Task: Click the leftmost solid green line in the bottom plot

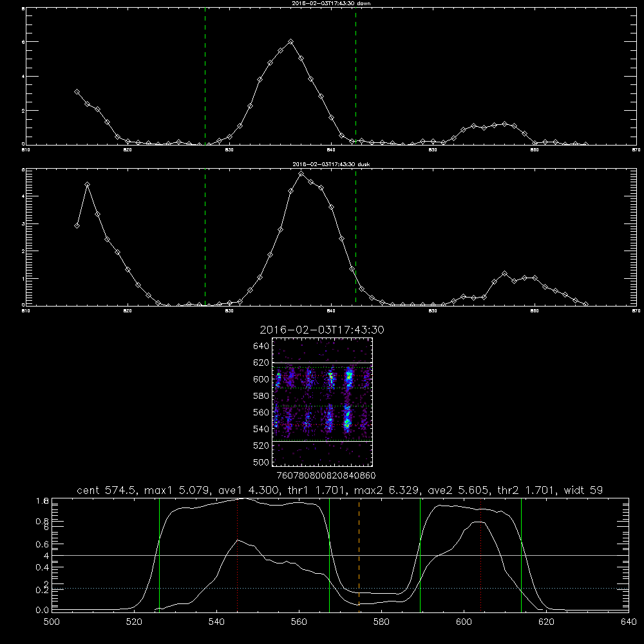Action: coord(159,554)
